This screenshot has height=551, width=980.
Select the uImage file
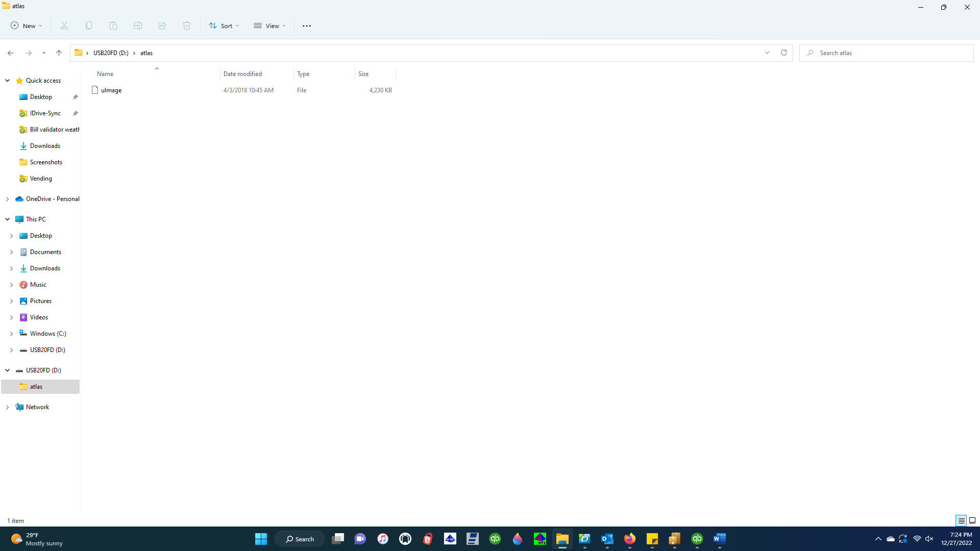point(111,90)
